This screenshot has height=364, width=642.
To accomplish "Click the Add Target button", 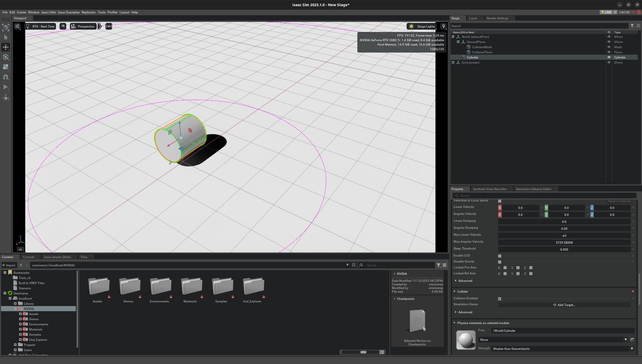I will pos(564,305).
